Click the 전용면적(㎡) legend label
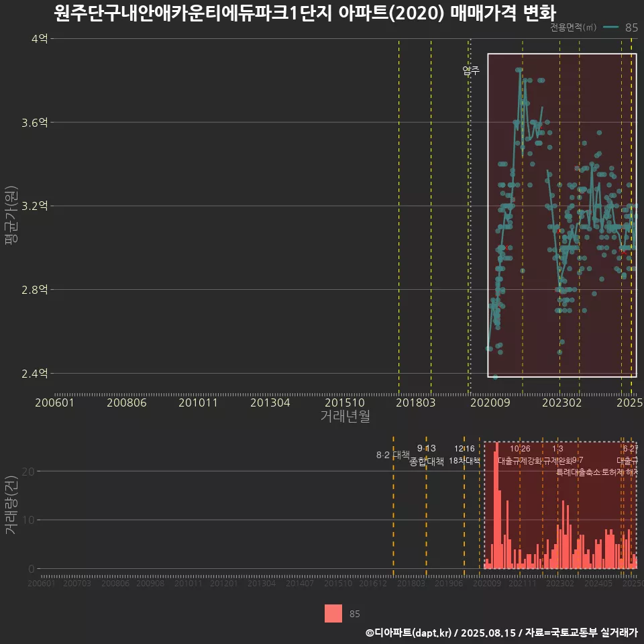The width and height of the screenshot is (644, 644). pyautogui.click(x=573, y=27)
